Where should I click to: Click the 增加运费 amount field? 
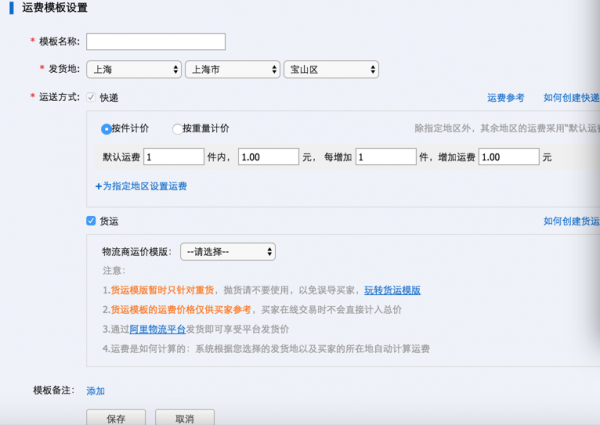[508, 157]
